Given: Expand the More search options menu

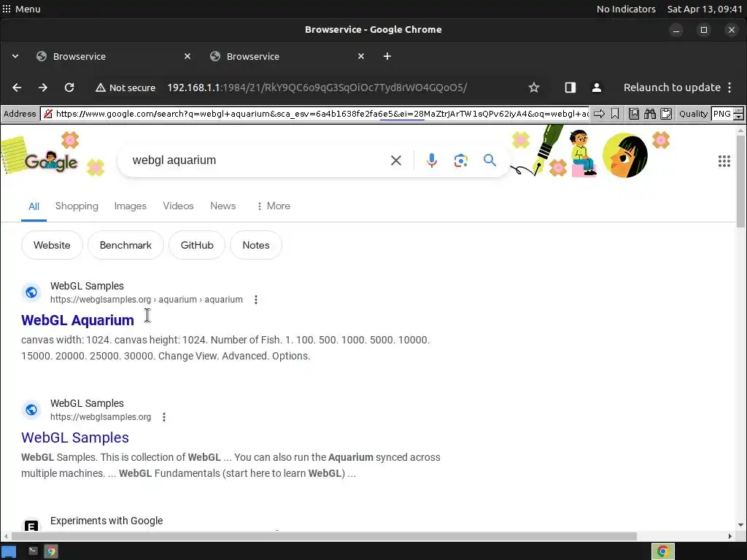Looking at the screenshot, I should tap(274, 206).
